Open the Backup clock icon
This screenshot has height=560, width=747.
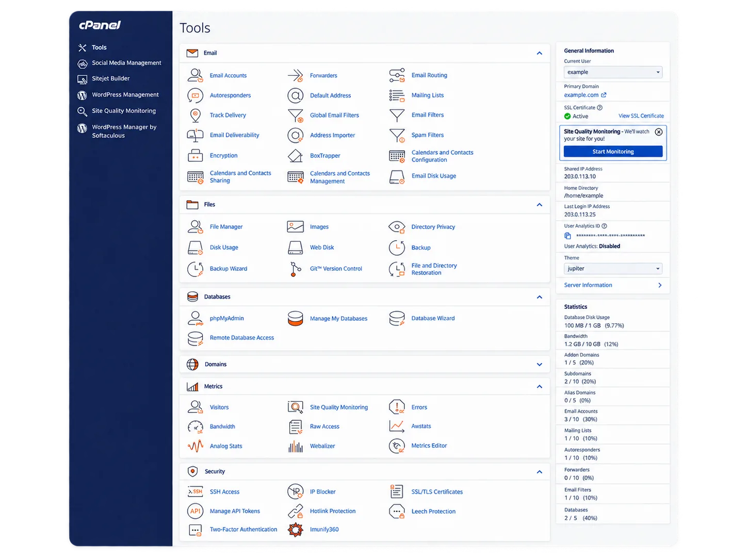(x=397, y=248)
